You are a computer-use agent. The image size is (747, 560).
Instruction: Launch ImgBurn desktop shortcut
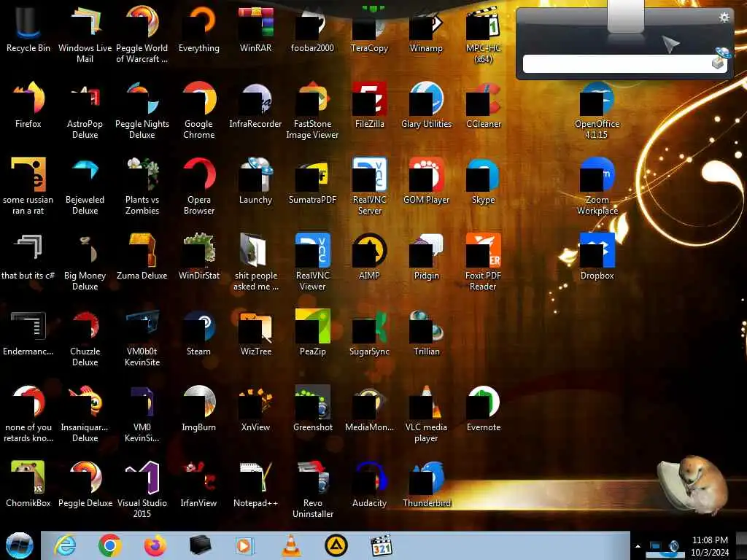pyautogui.click(x=198, y=408)
